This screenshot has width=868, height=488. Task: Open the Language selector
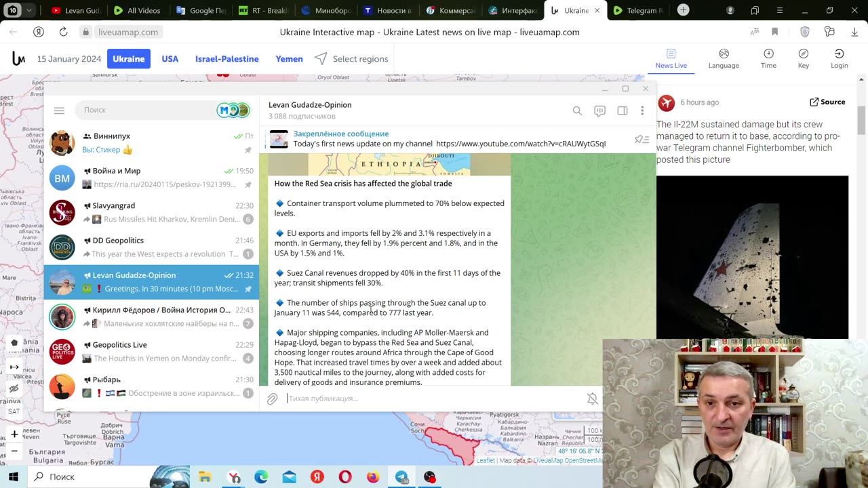(724, 59)
